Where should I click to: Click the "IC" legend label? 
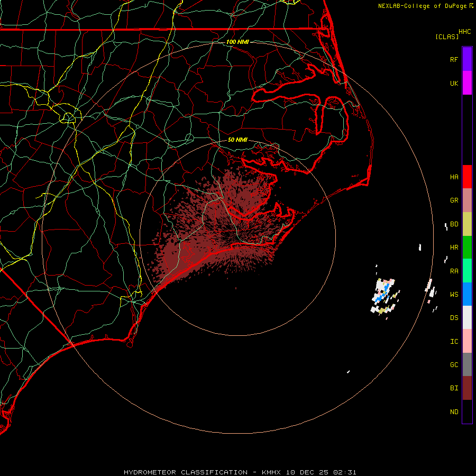coord(454,342)
